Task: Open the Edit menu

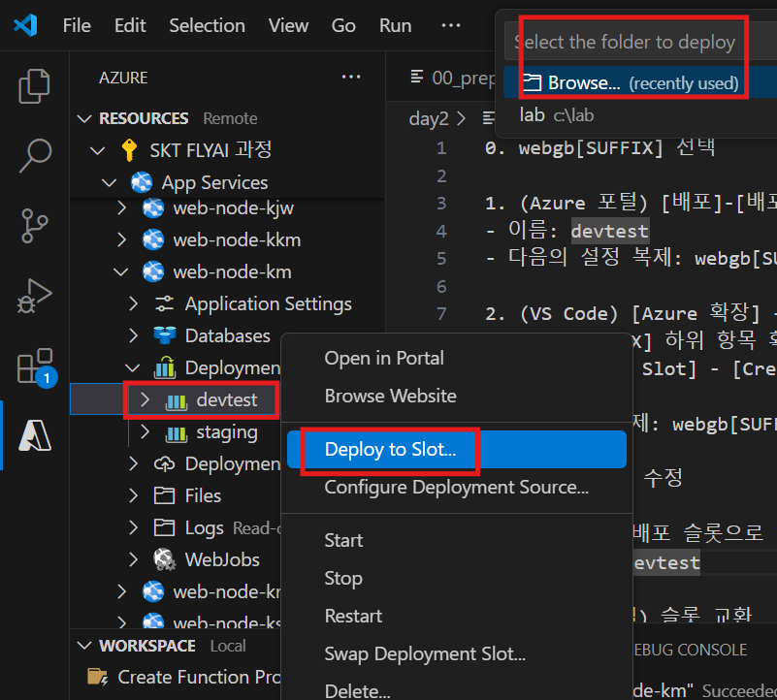Action: coord(130,25)
